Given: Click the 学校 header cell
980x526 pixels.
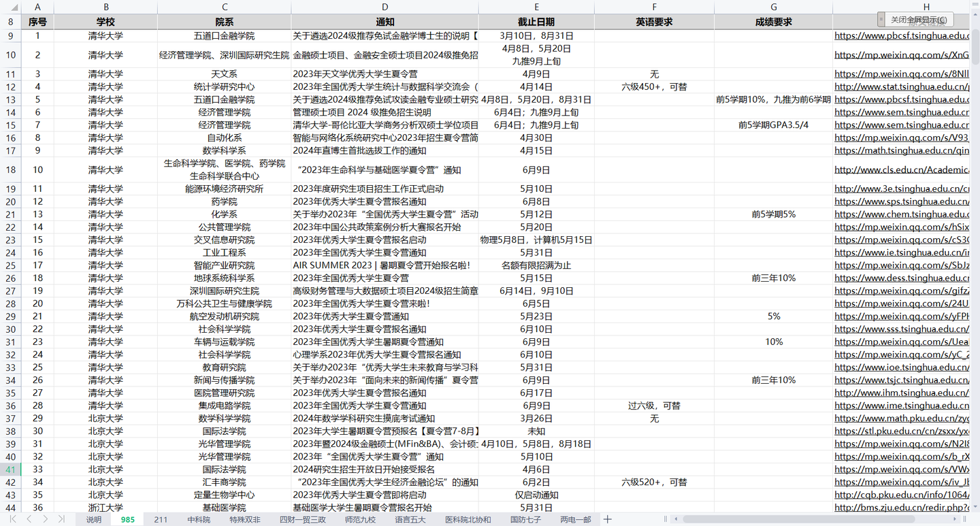Looking at the screenshot, I should coord(105,22).
